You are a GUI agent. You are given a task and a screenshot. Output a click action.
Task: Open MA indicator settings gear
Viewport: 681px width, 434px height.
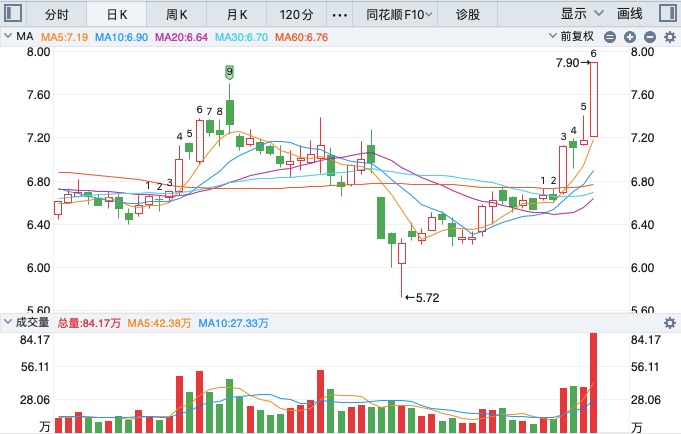click(670, 37)
